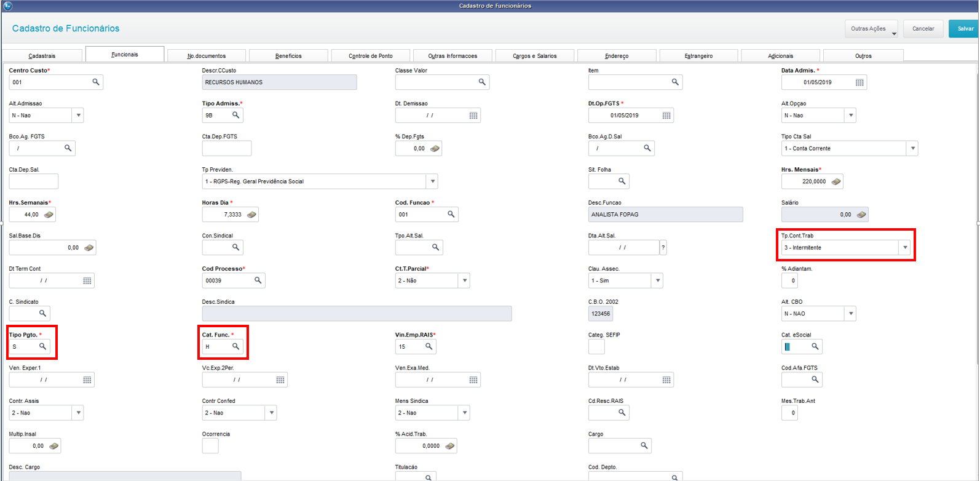The image size is (980, 481).
Task: Open Sal.Base.Dis calculator icon
Action: (89, 248)
